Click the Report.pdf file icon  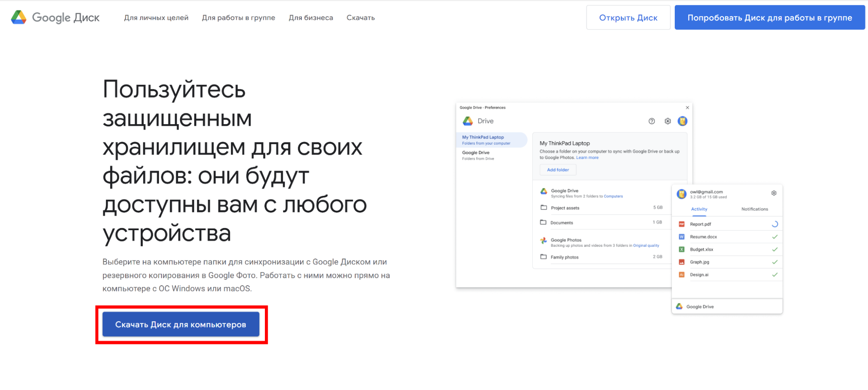(682, 224)
